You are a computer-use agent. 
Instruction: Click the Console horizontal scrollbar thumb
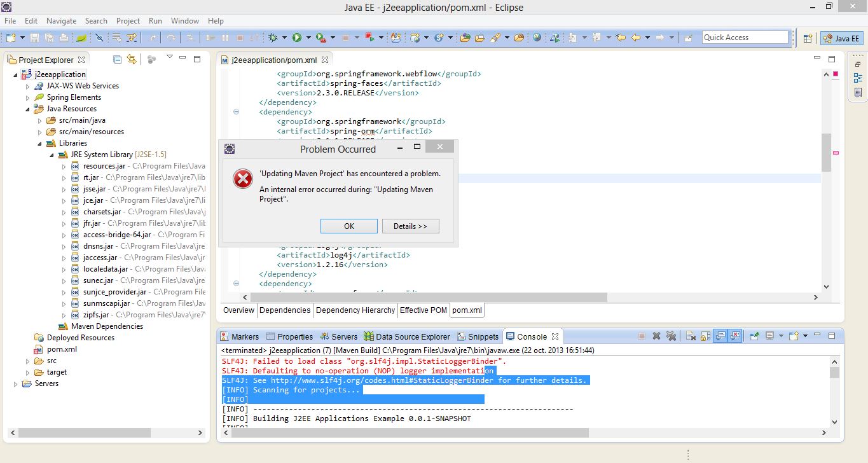409,433
